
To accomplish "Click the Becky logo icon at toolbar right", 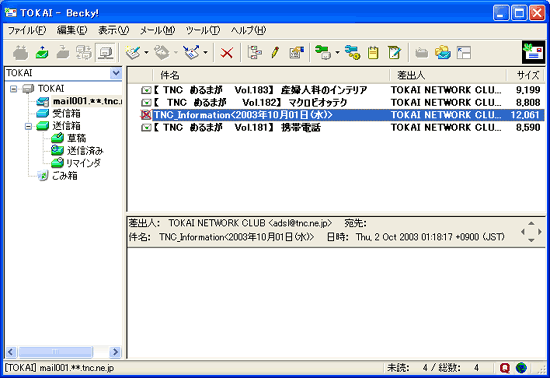I will [x=533, y=53].
